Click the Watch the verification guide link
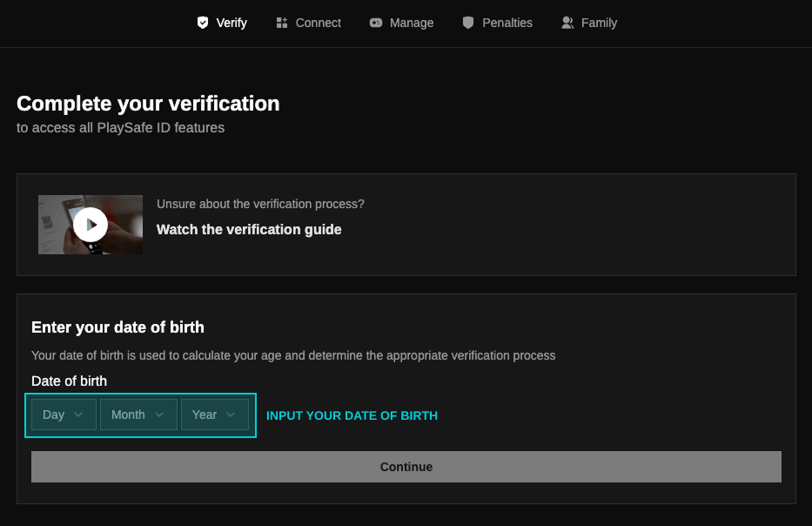This screenshot has width=812, height=526. (x=249, y=230)
